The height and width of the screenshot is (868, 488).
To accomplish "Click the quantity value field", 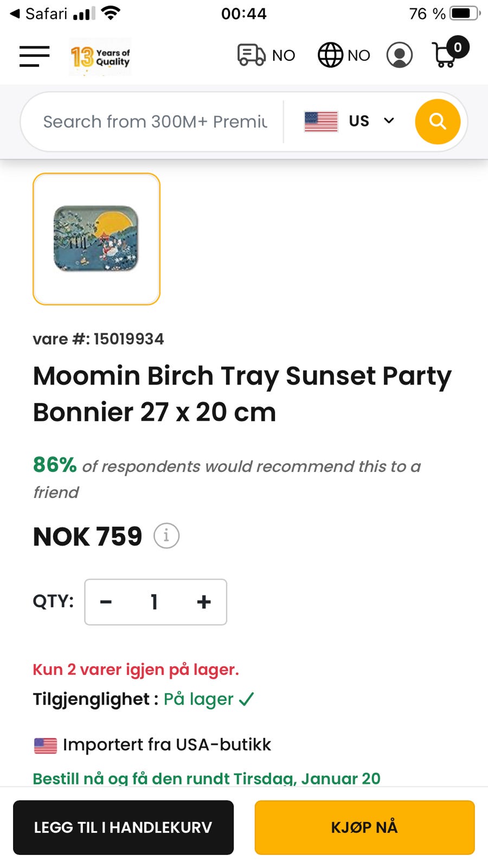I will pyautogui.click(x=155, y=602).
